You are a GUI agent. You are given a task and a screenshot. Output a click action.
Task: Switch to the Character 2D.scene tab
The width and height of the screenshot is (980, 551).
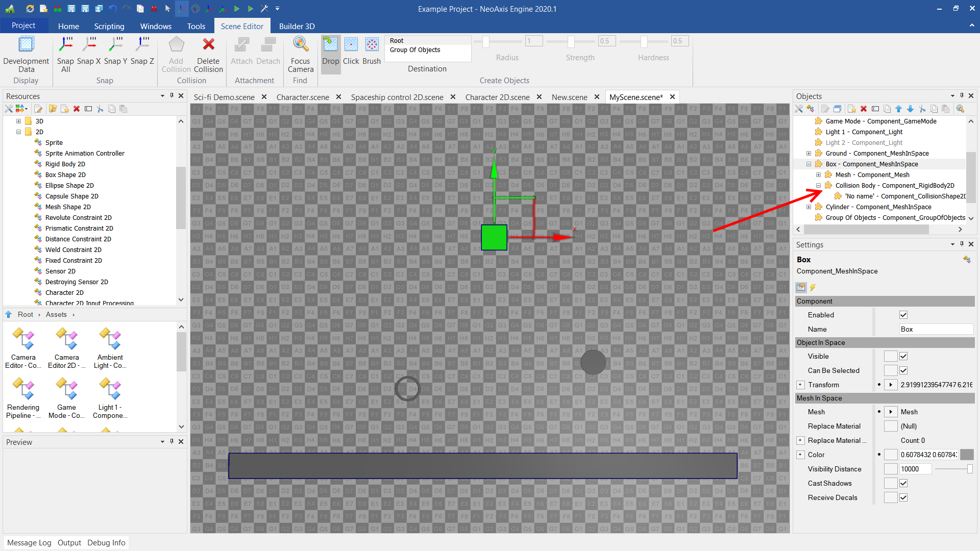tap(497, 97)
